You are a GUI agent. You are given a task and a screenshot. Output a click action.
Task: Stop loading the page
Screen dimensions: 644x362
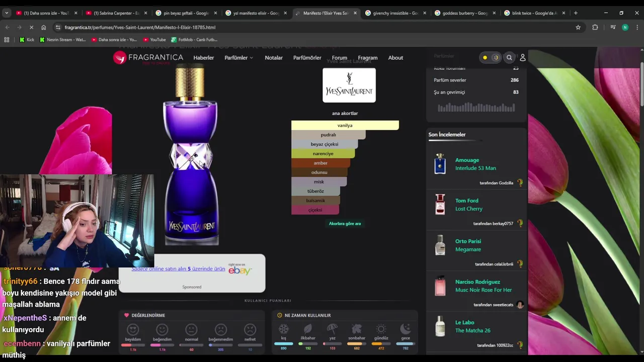[31, 27]
